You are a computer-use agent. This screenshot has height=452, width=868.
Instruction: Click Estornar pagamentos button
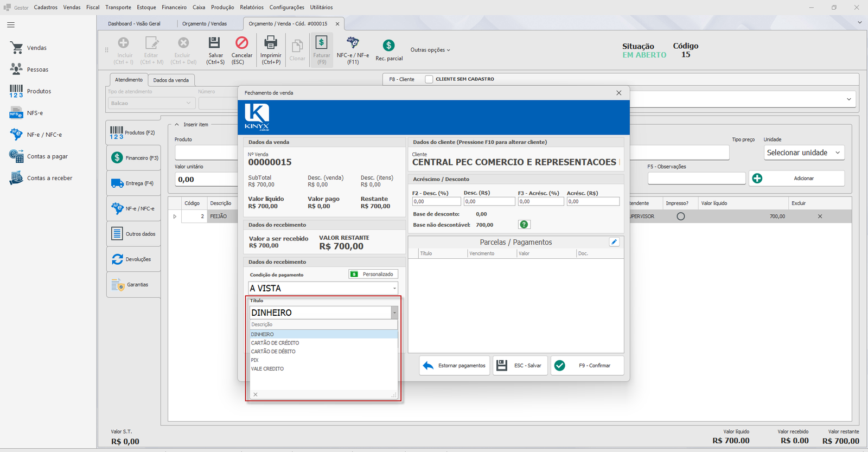coord(455,366)
